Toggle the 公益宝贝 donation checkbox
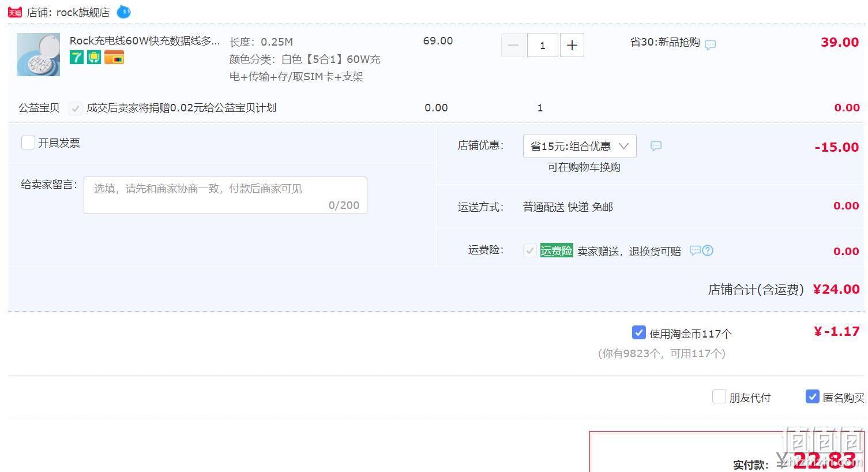The image size is (868, 472). 75,108
